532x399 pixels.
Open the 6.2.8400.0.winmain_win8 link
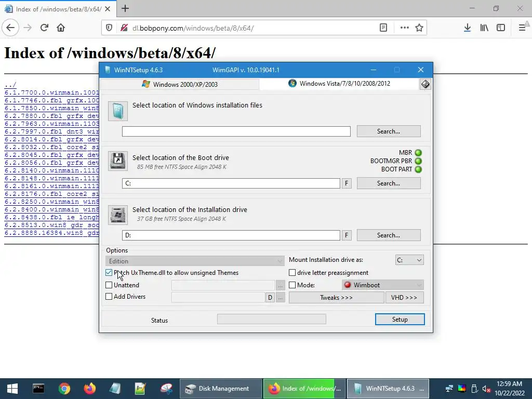click(51, 210)
